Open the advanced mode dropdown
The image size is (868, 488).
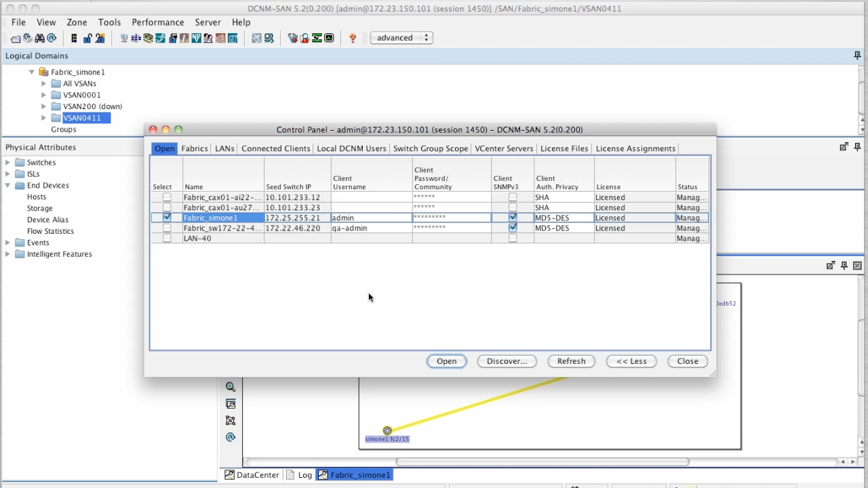pyautogui.click(x=401, y=38)
